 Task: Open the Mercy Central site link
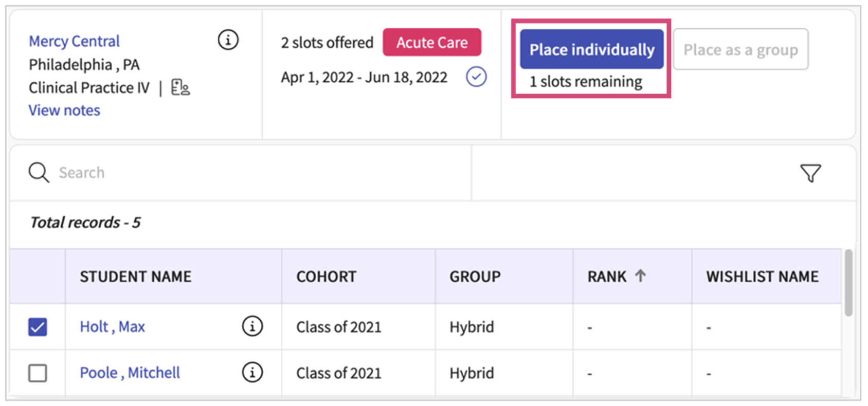tap(74, 41)
